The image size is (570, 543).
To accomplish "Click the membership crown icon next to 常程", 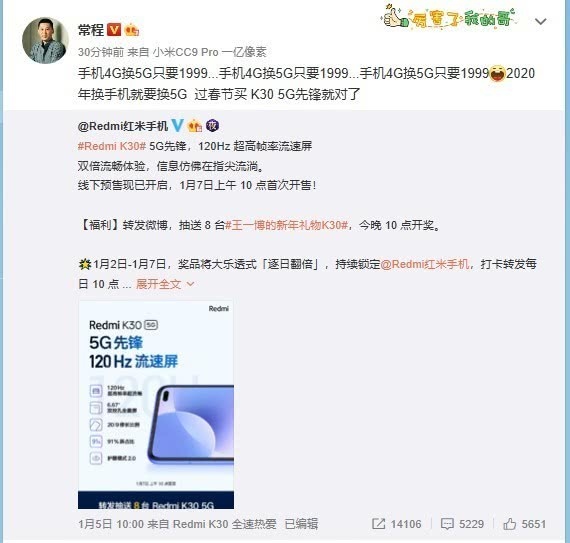I will pyautogui.click(x=131, y=30).
